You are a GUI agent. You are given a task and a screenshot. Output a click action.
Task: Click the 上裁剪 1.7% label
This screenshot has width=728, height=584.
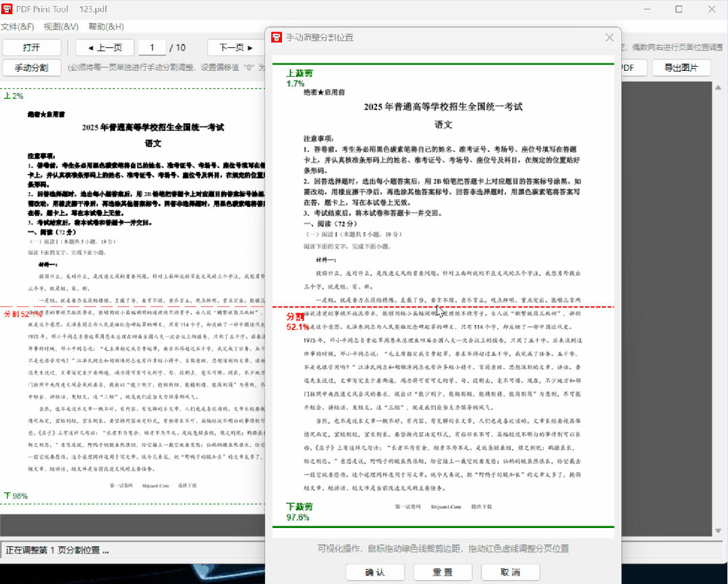(300, 78)
